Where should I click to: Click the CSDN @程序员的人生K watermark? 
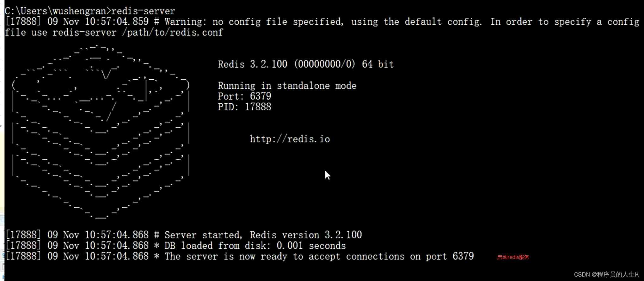pos(606,275)
